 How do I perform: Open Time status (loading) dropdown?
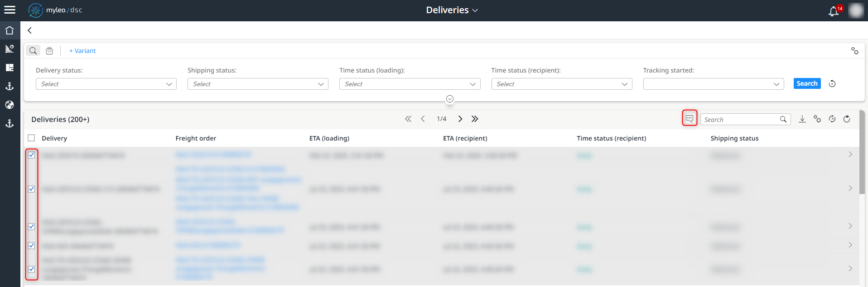click(x=410, y=84)
